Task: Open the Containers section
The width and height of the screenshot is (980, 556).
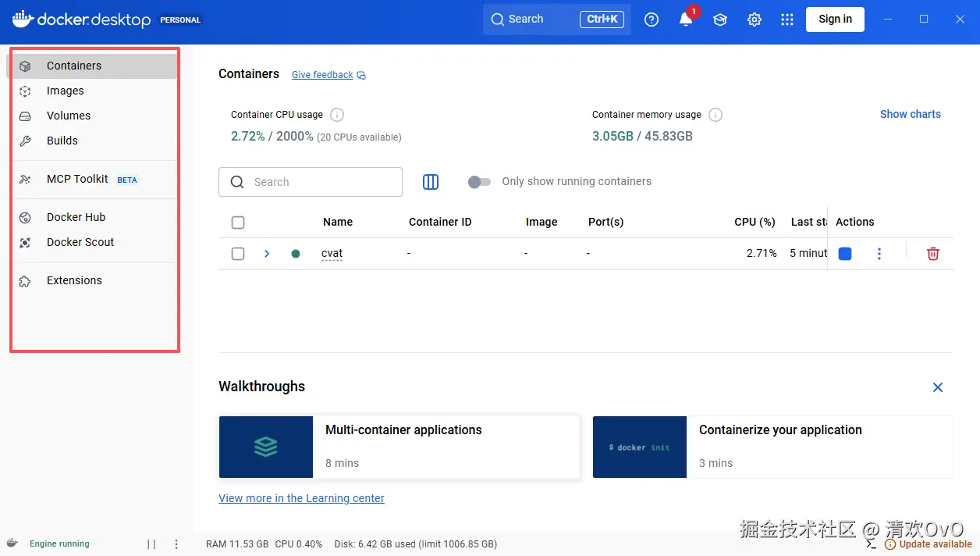Action: coord(92,66)
